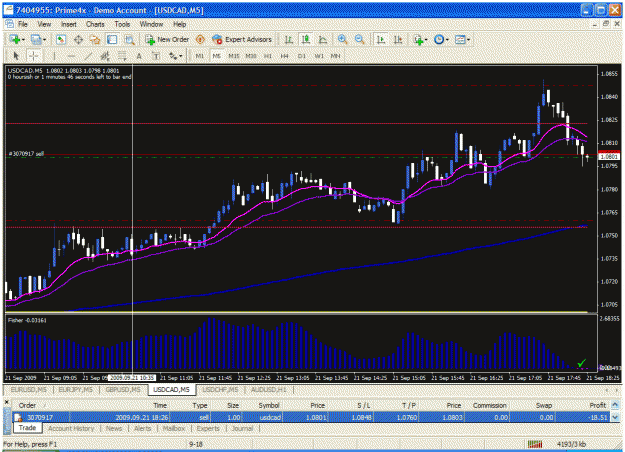Toggle the Auto Scroll chart icon
Screen dimensions: 625x452
coord(381,39)
